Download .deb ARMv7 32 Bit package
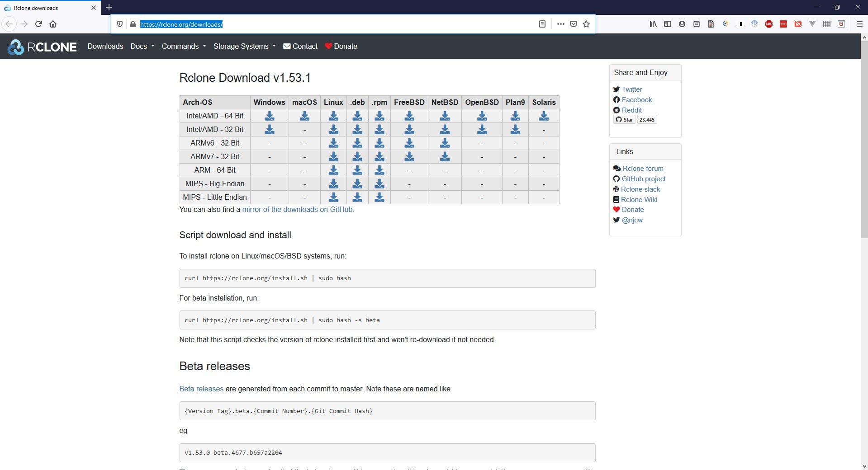The width and height of the screenshot is (868, 470). click(357, 156)
